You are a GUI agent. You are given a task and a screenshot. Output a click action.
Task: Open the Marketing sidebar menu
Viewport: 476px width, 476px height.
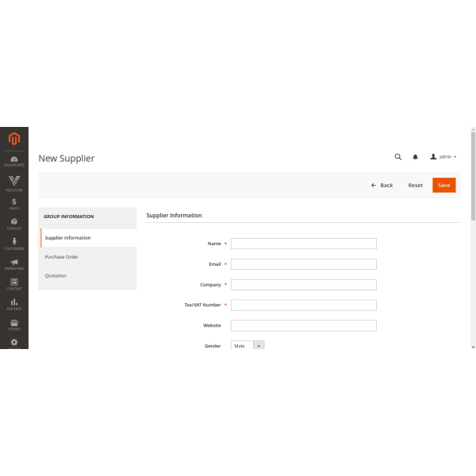13,264
